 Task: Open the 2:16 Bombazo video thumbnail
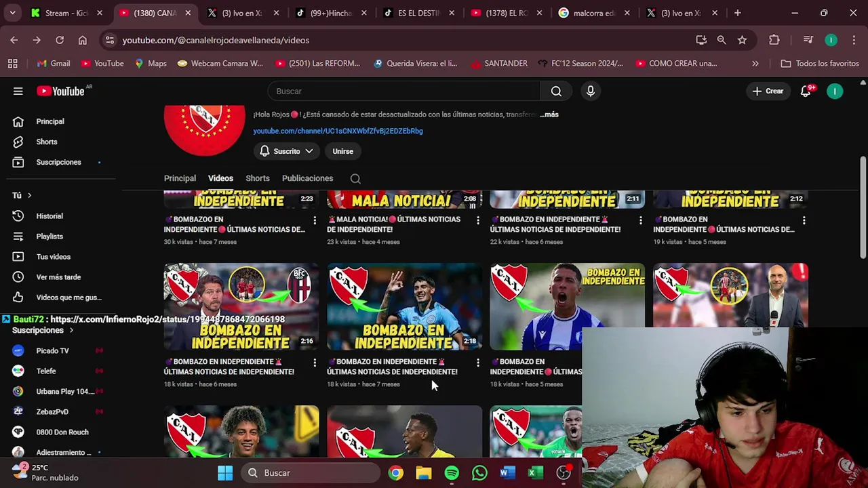241,306
